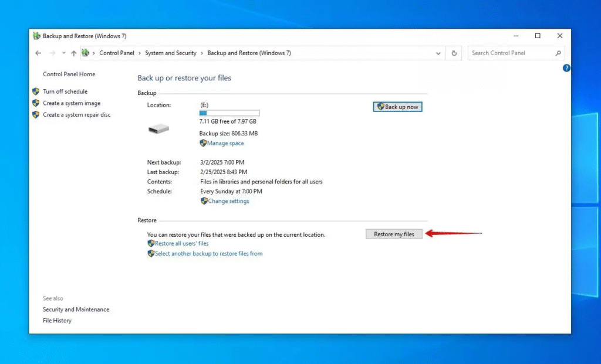601x364 pixels.
Task: Select Control Panel breadcrumb
Action: click(x=117, y=53)
